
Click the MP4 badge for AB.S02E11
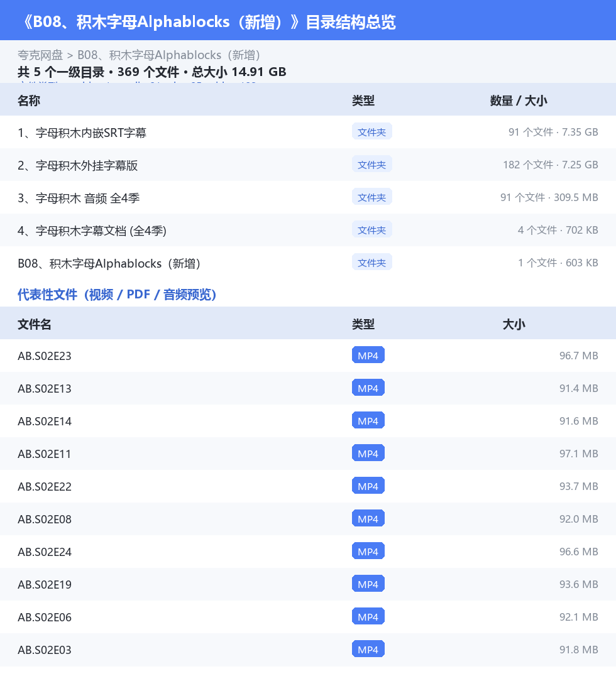[x=368, y=454]
